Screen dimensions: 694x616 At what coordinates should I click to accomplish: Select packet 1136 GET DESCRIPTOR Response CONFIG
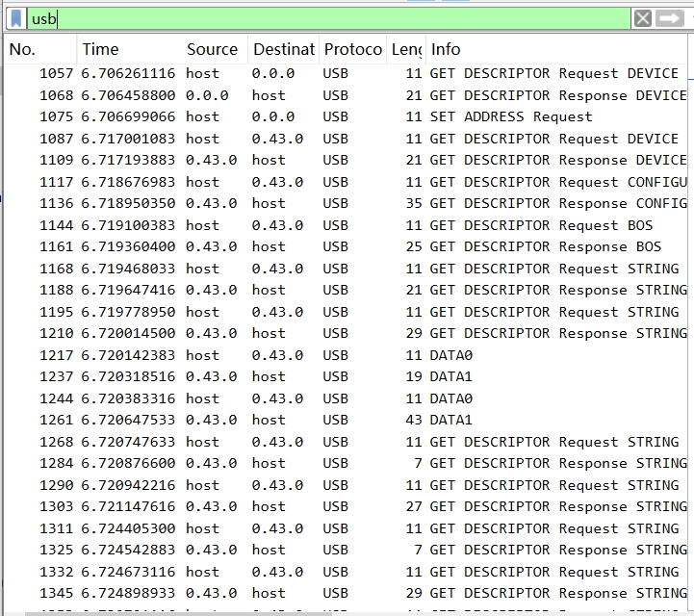pos(347,203)
